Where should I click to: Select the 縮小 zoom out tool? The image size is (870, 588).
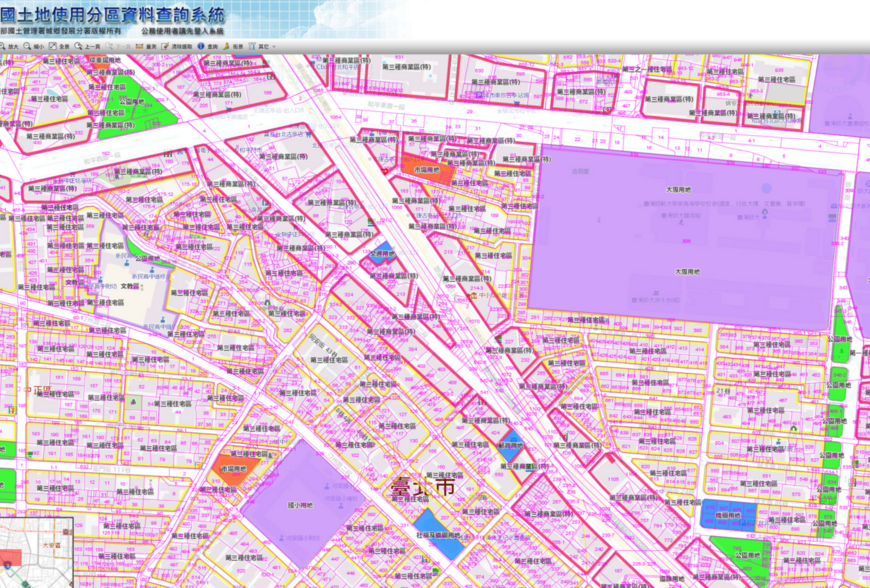[x=35, y=46]
